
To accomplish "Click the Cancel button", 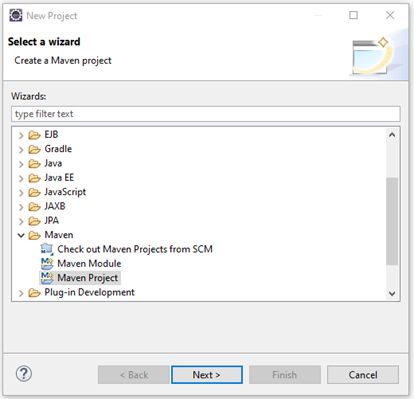I will pos(363,375).
